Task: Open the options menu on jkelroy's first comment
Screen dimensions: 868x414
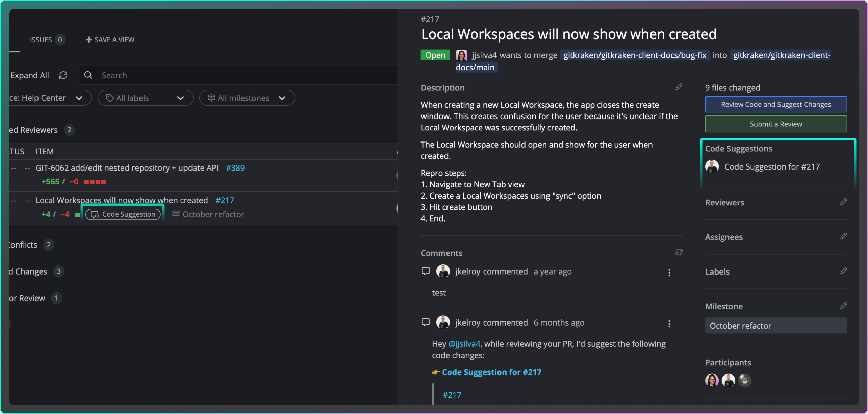Action: click(669, 272)
